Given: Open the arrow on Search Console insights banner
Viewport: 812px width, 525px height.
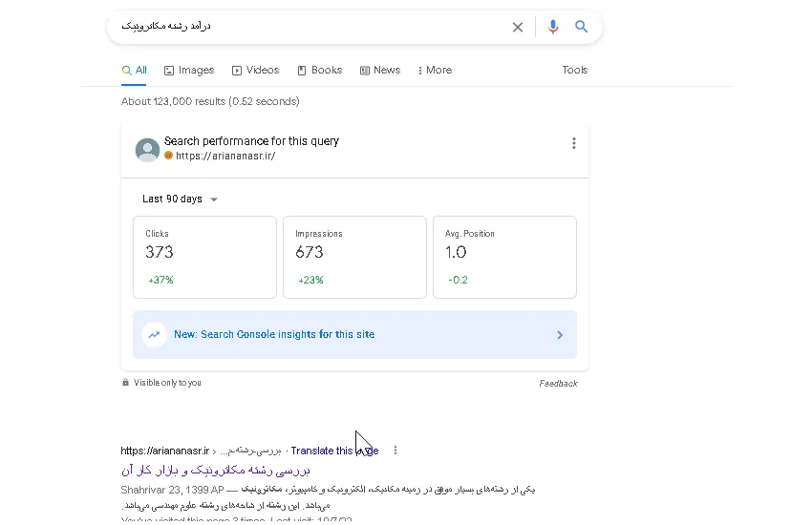Looking at the screenshot, I should [x=560, y=335].
